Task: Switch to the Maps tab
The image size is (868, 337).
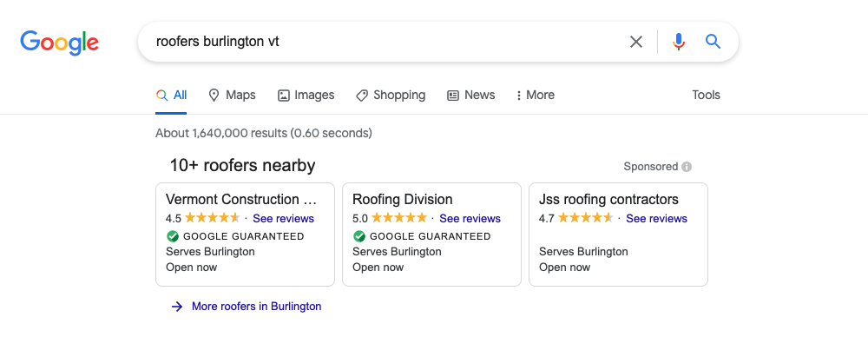Action: point(232,96)
